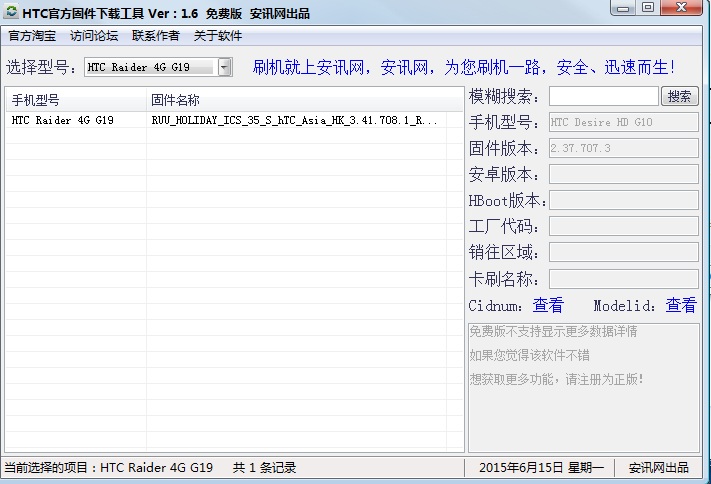711x484 pixels.
Task: Expand the 选择型号 dropdown arrow
Action: tap(224, 68)
